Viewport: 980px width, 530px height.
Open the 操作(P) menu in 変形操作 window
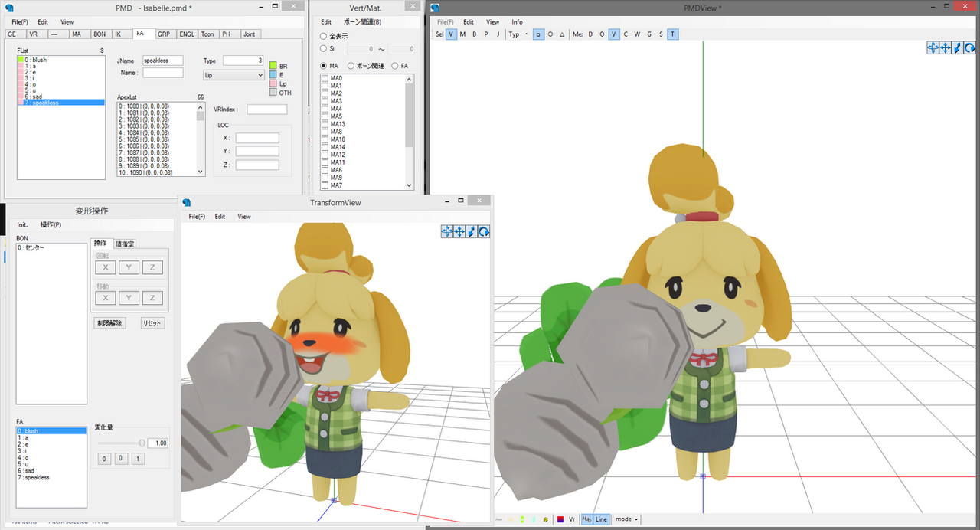tap(51, 224)
